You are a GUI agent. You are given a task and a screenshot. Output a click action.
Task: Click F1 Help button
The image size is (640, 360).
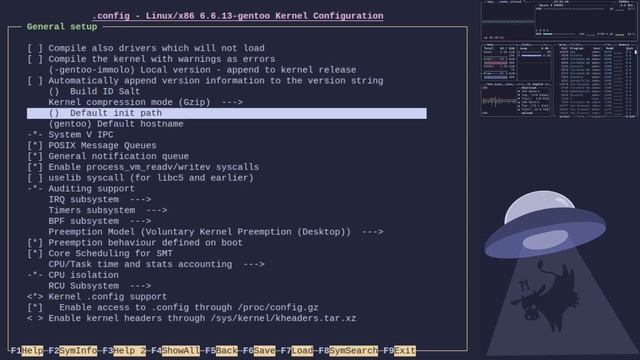27,351
